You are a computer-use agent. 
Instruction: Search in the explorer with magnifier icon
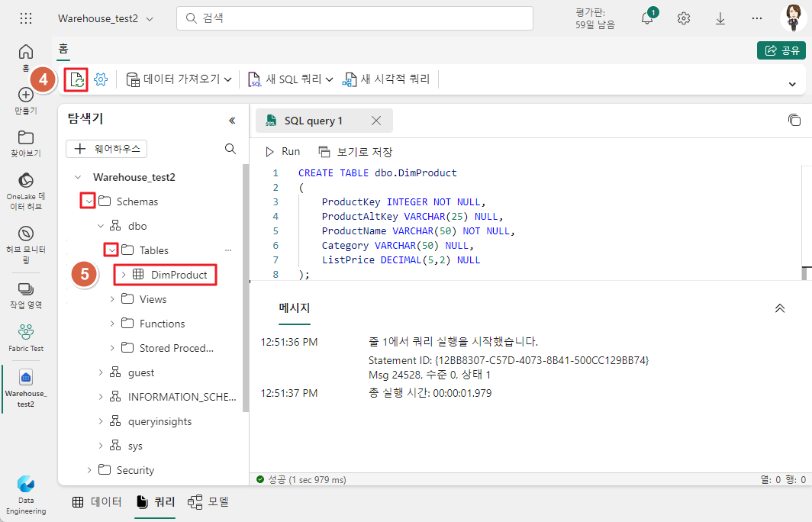pyautogui.click(x=230, y=149)
